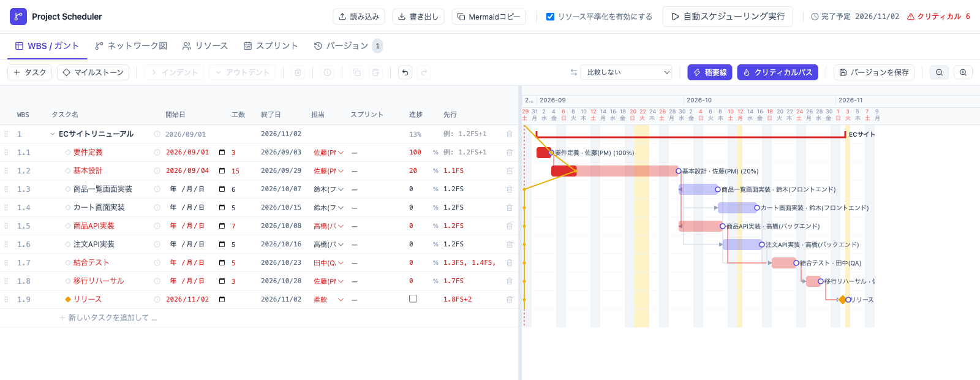This screenshot has width=980, height=380.
Task: Open the calendar picker for 要件定義 start date
Action: 222,152
